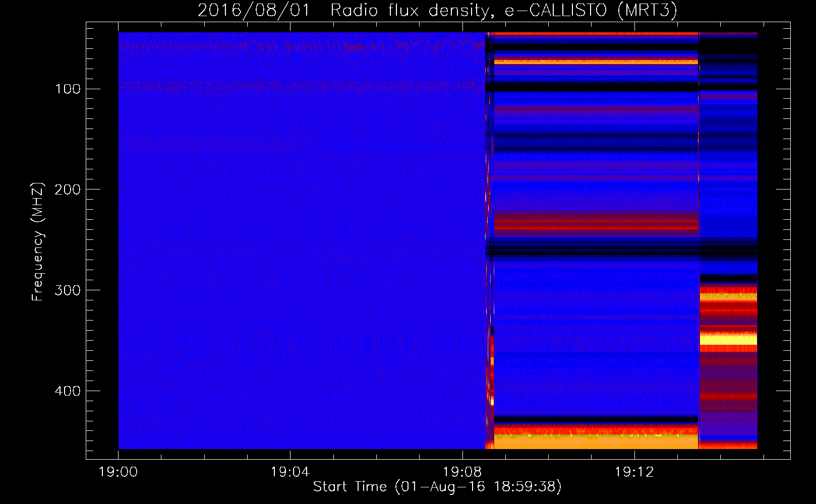Click the 'Start Time (01-Aug-16 18:59:38)' label
This screenshot has height=504, width=816.
(437, 487)
